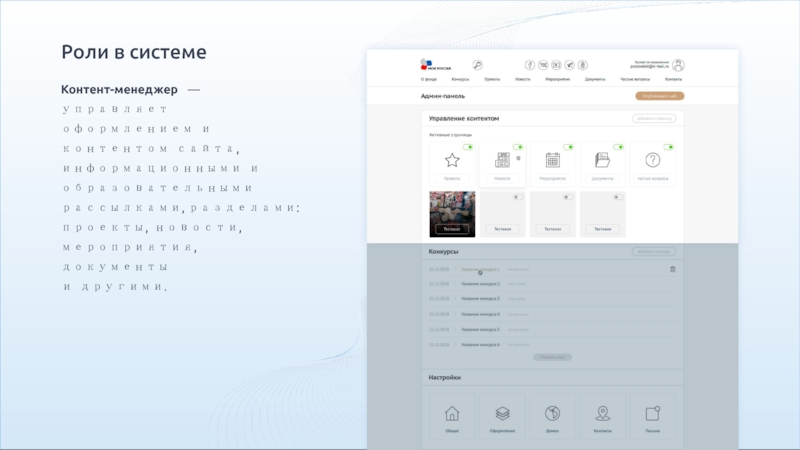Open the Facebook social icon
800x450 pixels.
coord(530,65)
